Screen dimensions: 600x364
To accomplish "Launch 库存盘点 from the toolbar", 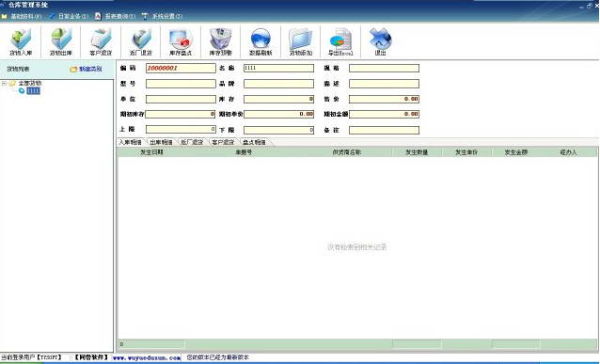I will (181, 41).
